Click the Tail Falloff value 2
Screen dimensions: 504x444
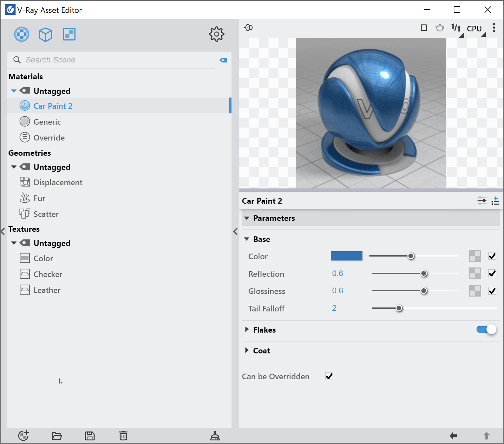click(334, 308)
